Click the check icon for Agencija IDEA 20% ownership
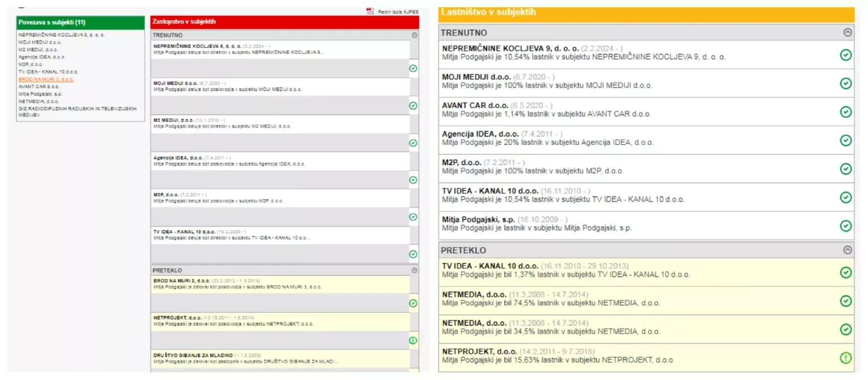 pyautogui.click(x=845, y=140)
